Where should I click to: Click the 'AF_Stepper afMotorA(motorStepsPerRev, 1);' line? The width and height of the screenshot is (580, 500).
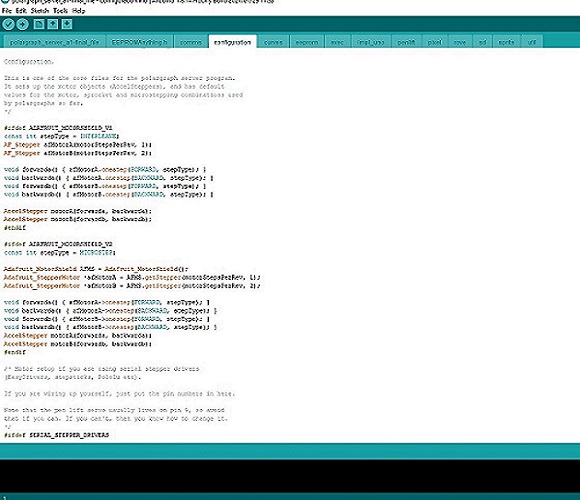point(78,145)
